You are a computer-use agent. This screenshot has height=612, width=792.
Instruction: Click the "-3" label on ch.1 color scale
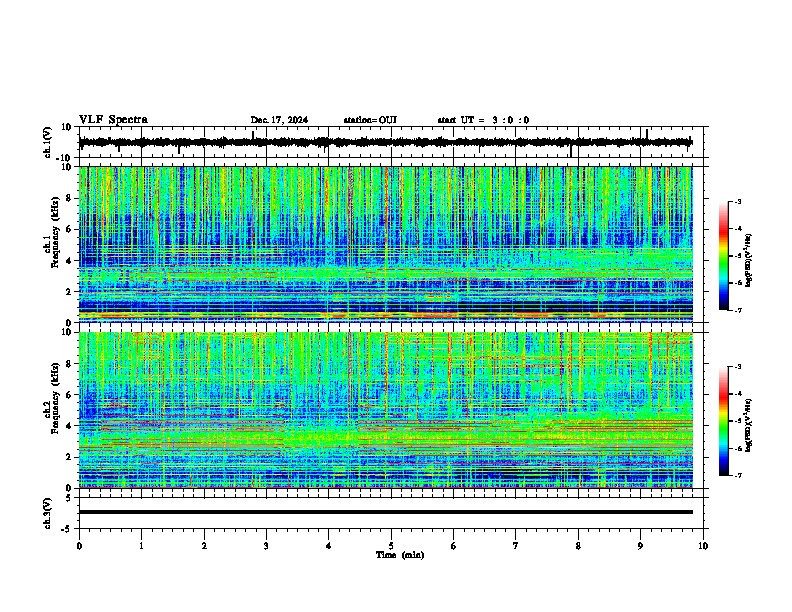[x=738, y=202]
